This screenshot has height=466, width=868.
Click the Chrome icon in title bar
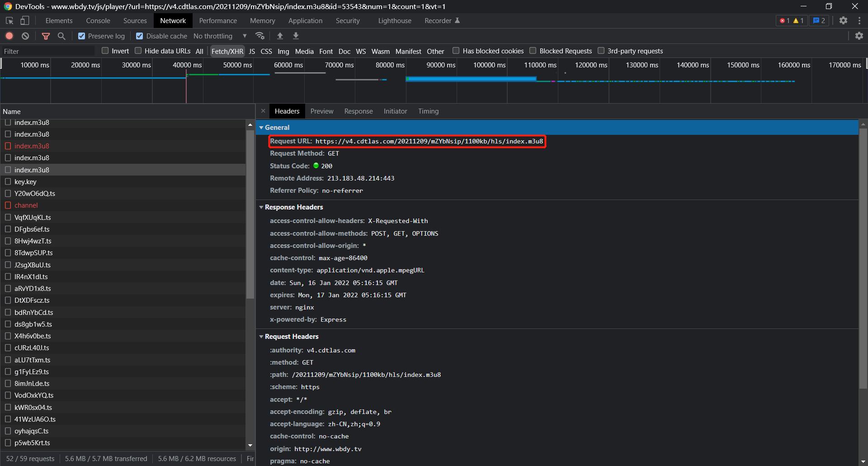pyautogui.click(x=8, y=6)
